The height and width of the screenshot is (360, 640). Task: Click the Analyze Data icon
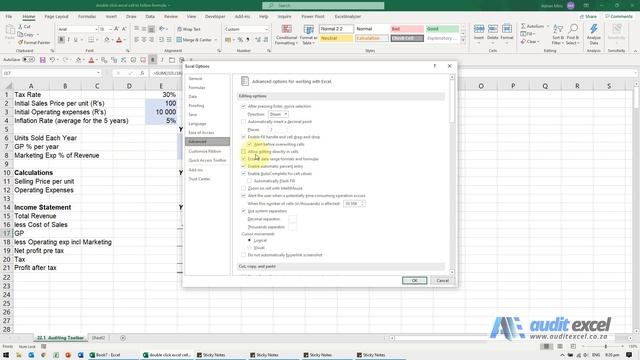pyautogui.click(x=594, y=29)
